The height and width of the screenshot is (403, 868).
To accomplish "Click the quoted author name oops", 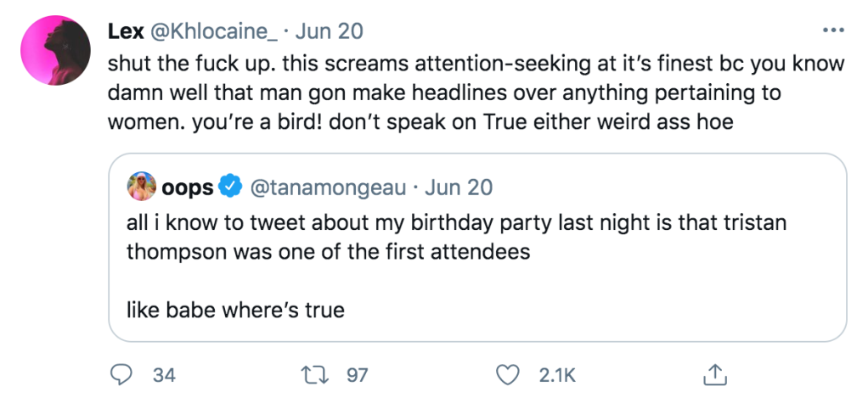I will point(187,187).
